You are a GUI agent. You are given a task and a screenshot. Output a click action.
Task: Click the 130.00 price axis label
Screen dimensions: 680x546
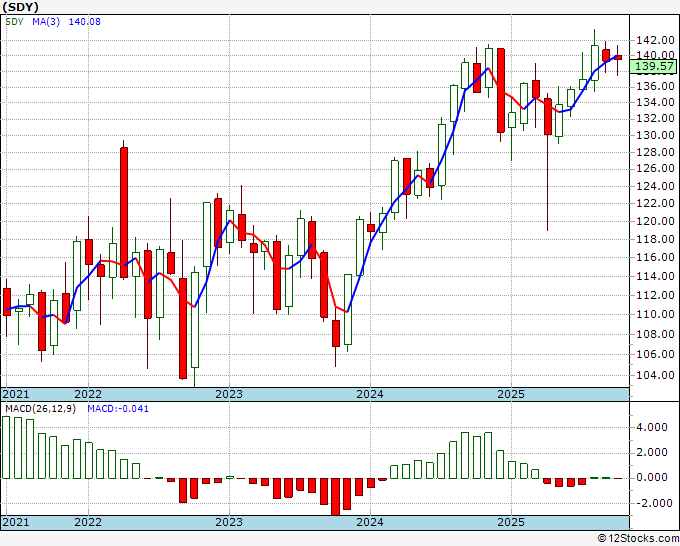(655, 135)
